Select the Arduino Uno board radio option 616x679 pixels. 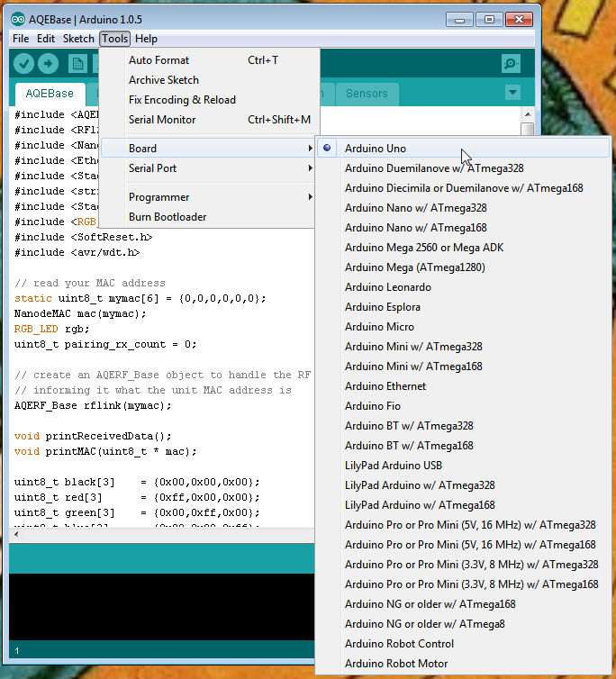click(327, 148)
